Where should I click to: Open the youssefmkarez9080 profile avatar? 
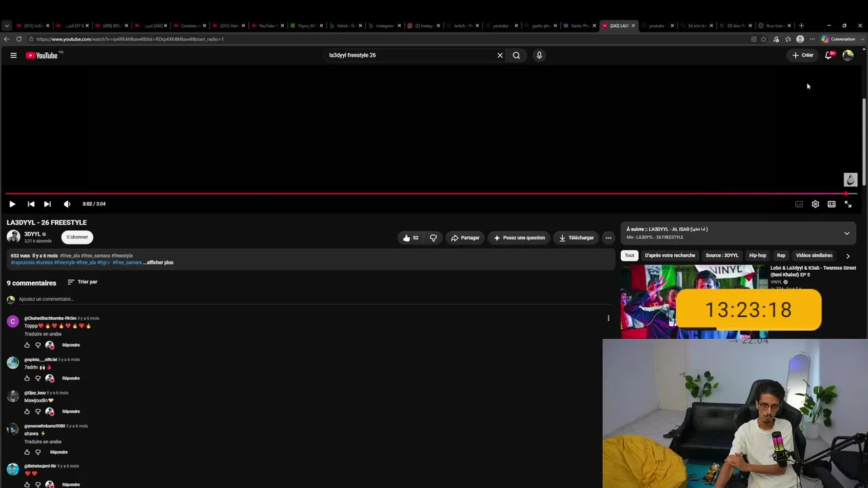click(x=13, y=429)
